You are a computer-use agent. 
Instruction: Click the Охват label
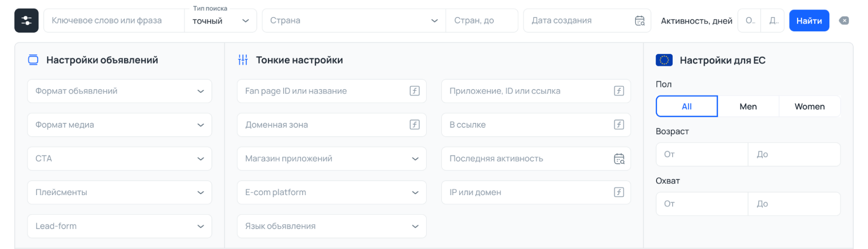pos(668,181)
